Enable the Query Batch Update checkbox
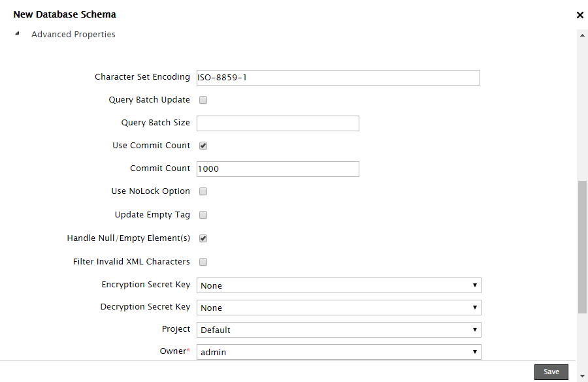 tap(203, 101)
